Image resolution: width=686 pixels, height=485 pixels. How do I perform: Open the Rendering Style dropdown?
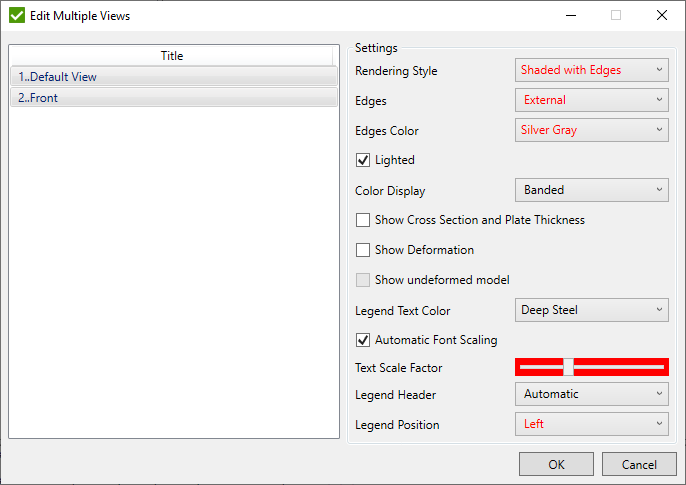[x=591, y=70]
